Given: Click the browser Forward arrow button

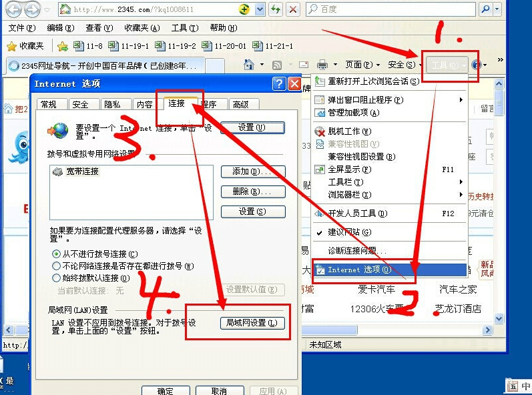Looking at the screenshot, I should (x=33, y=9).
